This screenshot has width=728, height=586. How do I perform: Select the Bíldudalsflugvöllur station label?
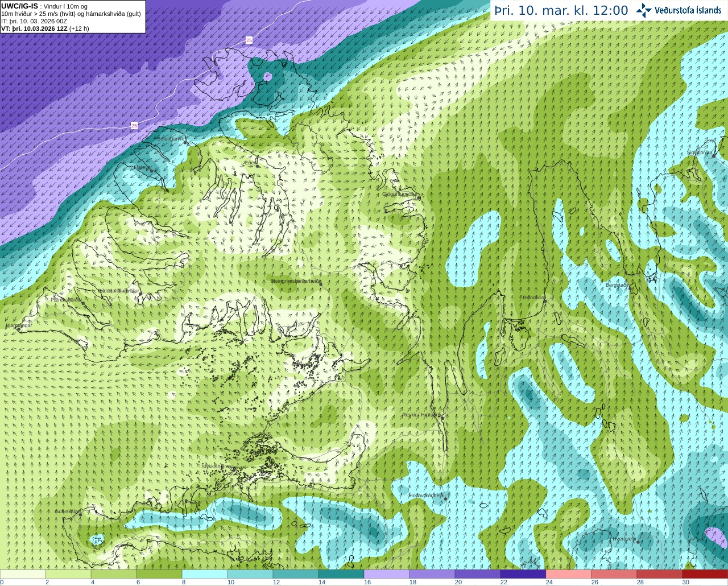point(118,290)
